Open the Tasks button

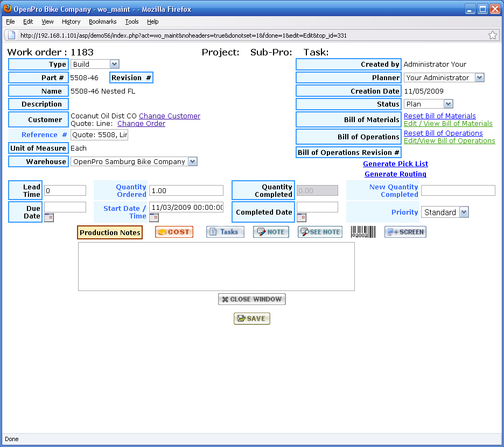[x=225, y=232]
